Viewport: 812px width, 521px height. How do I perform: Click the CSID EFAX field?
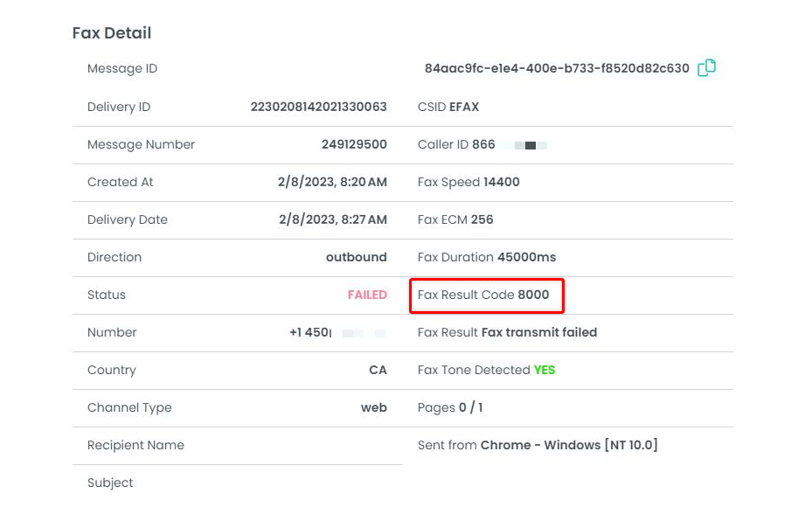click(448, 107)
